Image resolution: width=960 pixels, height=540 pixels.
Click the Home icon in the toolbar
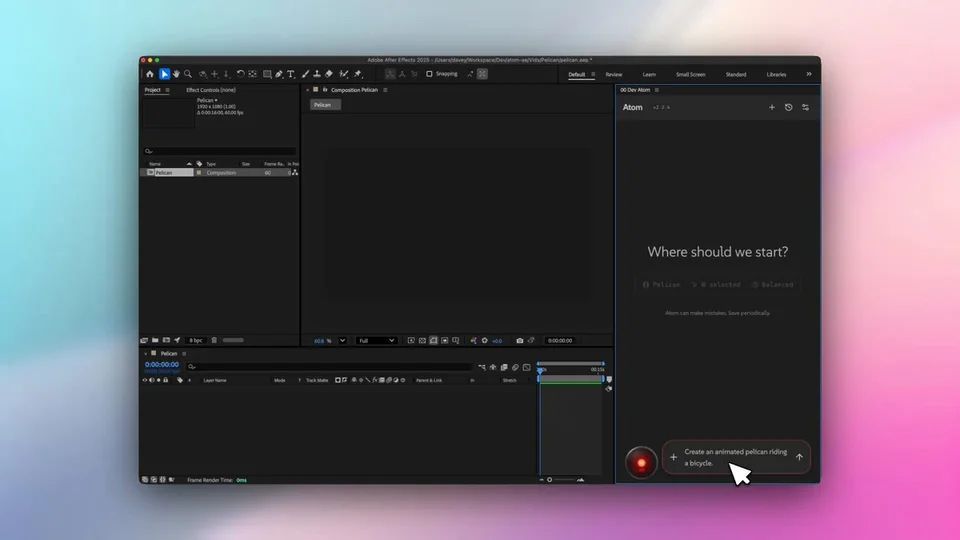150,74
